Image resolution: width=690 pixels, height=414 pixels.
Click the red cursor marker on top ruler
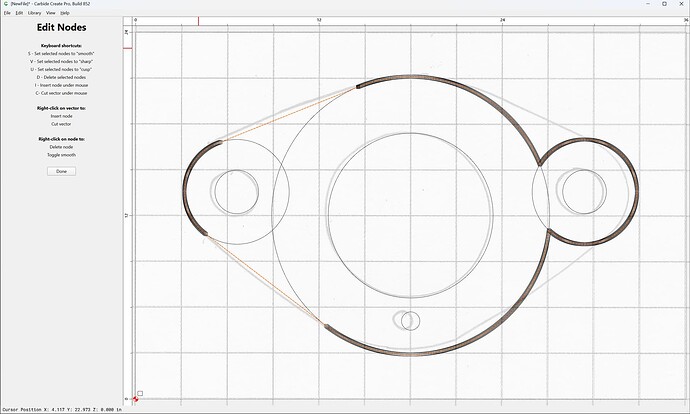[x=198, y=21]
